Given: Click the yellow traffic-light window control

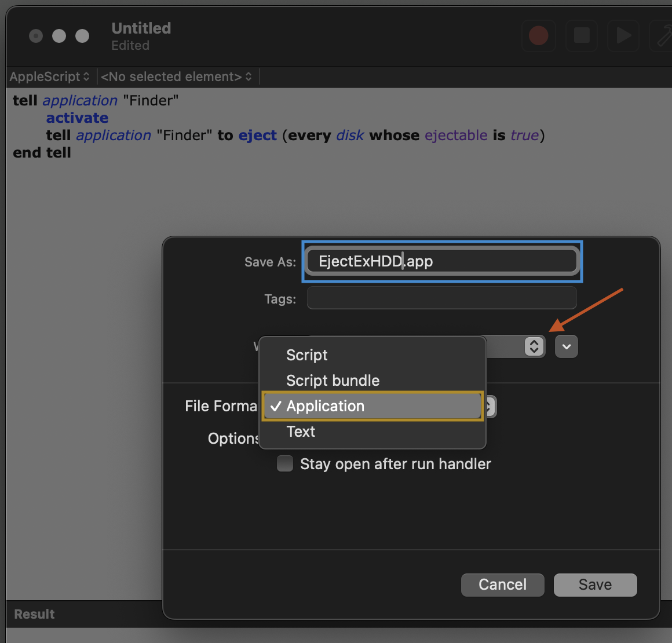Looking at the screenshot, I should pos(82,36).
